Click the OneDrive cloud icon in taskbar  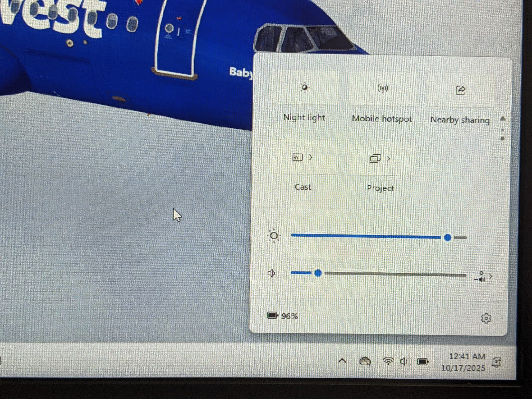point(365,361)
